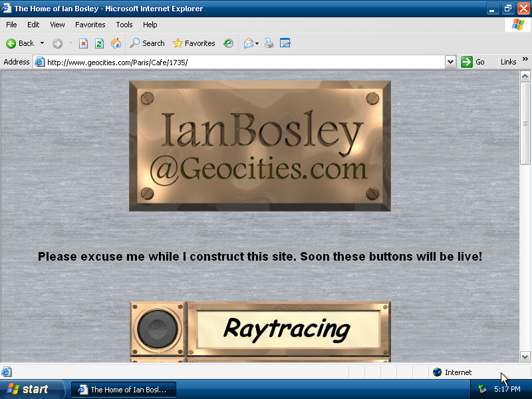Open the History clock icon
Viewport: 532px width, 399px height.
[x=228, y=43]
